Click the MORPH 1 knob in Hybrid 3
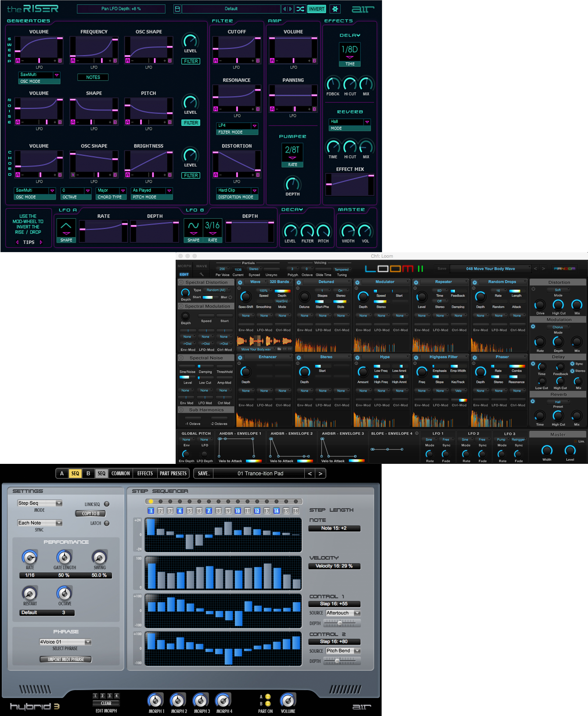 (x=155, y=700)
